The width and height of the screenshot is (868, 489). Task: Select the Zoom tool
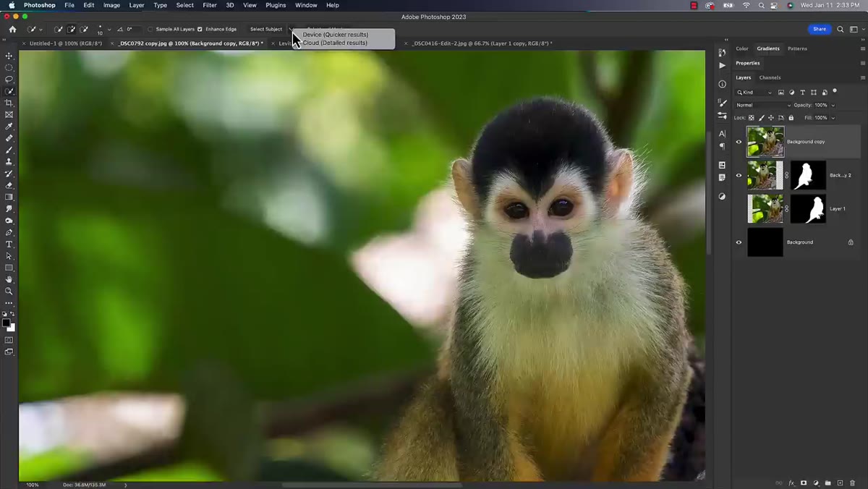click(9, 291)
